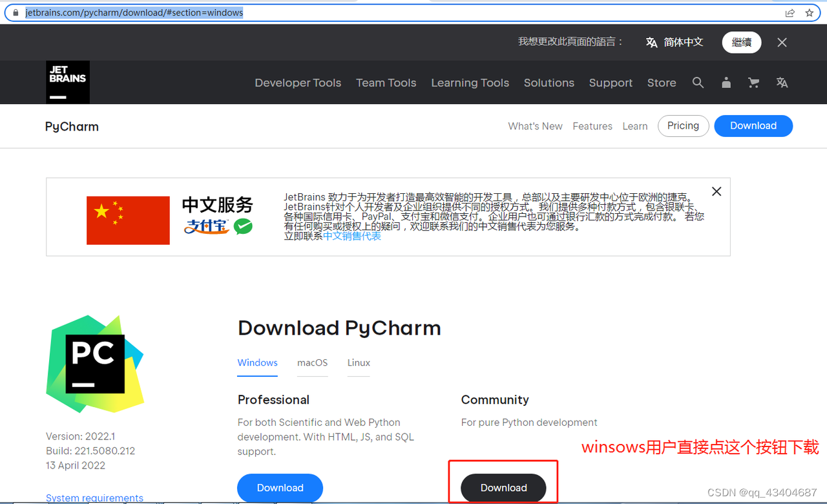Open the Solutions menu
Viewport: 827px width, 504px height.
click(x=549, y=83)
